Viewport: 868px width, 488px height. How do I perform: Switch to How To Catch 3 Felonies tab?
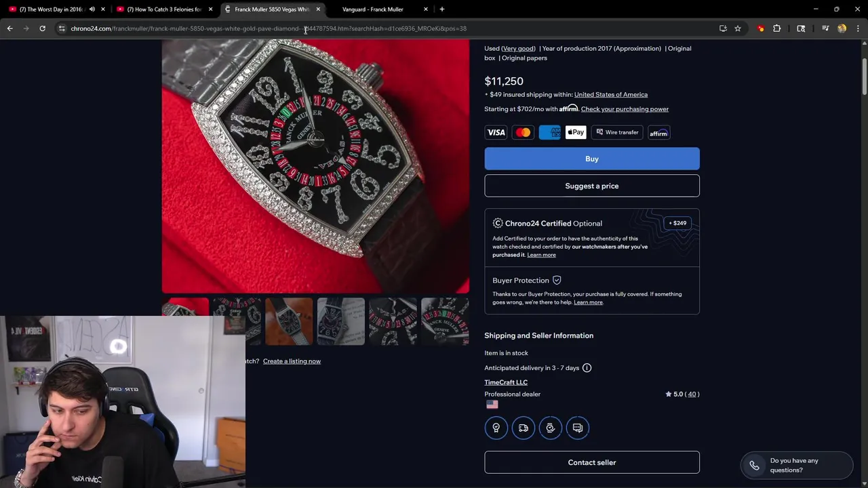[x=163, y=9]
